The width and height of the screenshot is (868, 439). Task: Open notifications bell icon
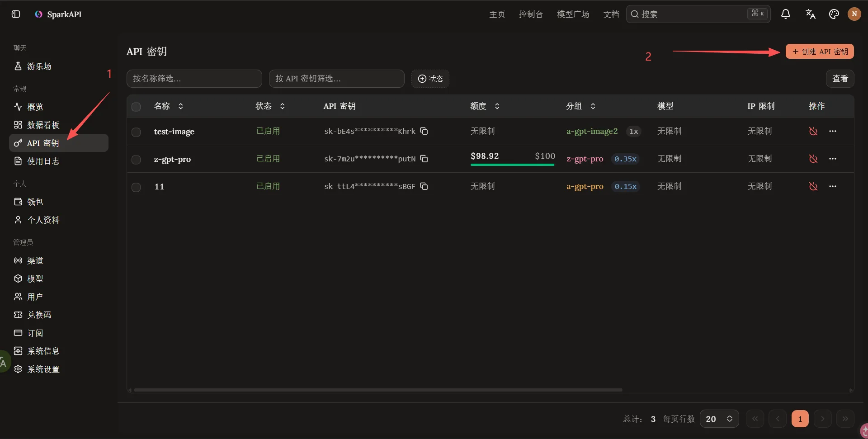pos(786,14)
